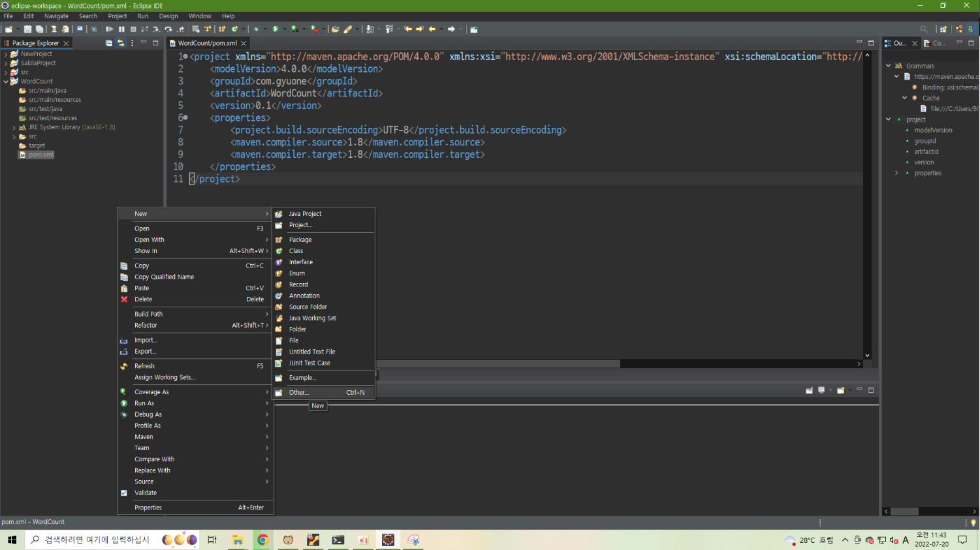Click the New Java Class toolbar icon
Viewport: 980px width, 550px height.
(x=234, y=29)
